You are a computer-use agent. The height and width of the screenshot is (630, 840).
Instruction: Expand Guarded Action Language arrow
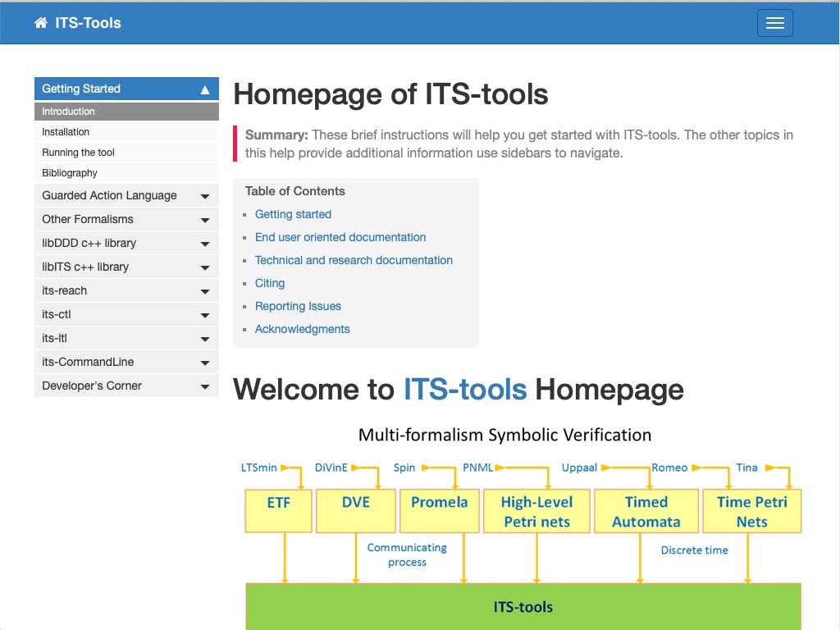pyautogui.click(x=204, y=197)
